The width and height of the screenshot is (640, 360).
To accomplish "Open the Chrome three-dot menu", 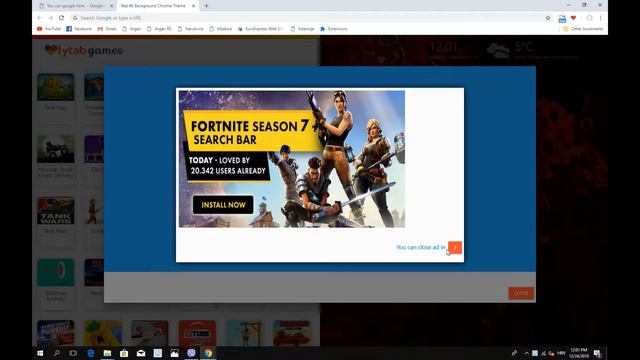I will 600,18.
